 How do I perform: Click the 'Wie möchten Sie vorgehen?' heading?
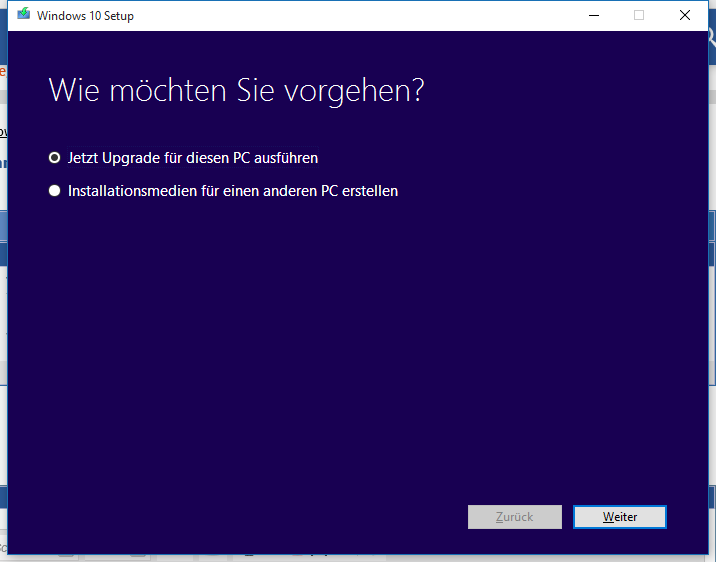pyautogui.click(x=236, y=90)
